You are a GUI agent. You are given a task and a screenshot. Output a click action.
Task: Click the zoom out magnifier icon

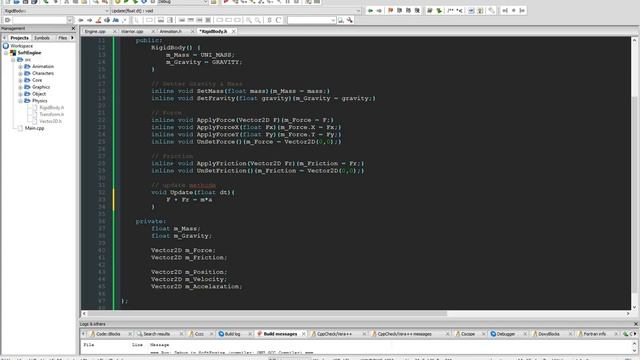click(x=258, y=20)
